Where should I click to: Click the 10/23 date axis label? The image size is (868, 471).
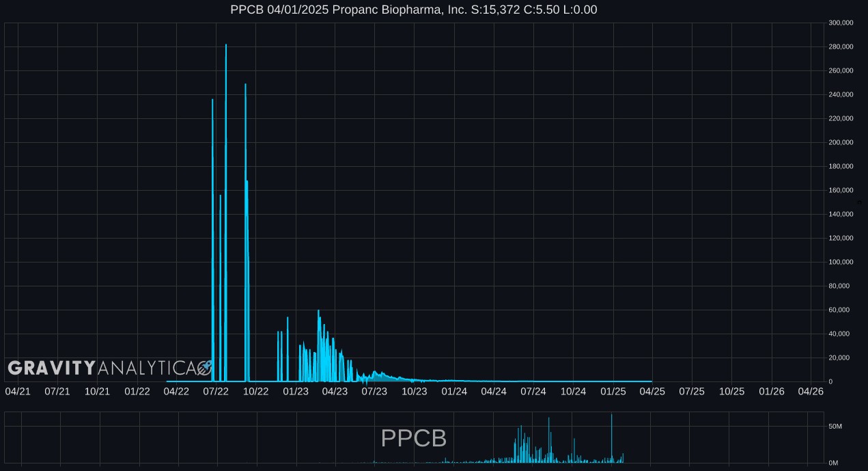415,391
